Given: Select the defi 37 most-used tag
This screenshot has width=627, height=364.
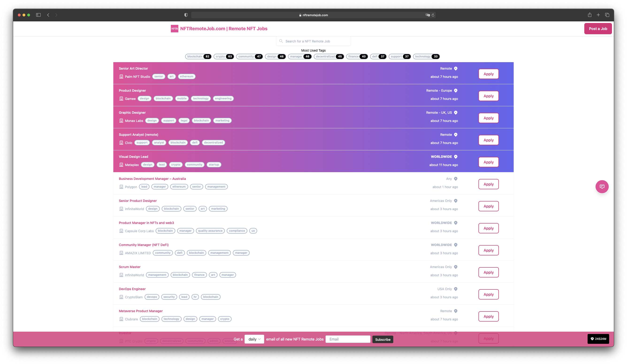Looking at the screenshot, I should (x=378, y=57).
